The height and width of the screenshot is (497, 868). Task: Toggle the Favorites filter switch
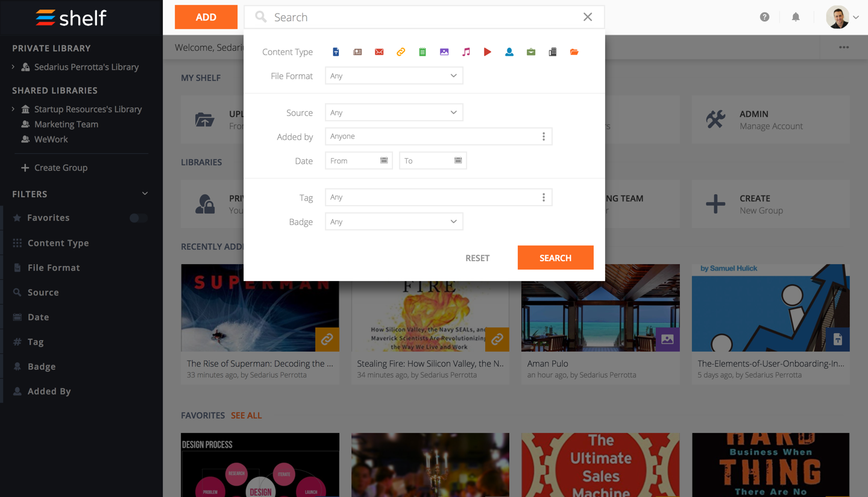point(138,218)
